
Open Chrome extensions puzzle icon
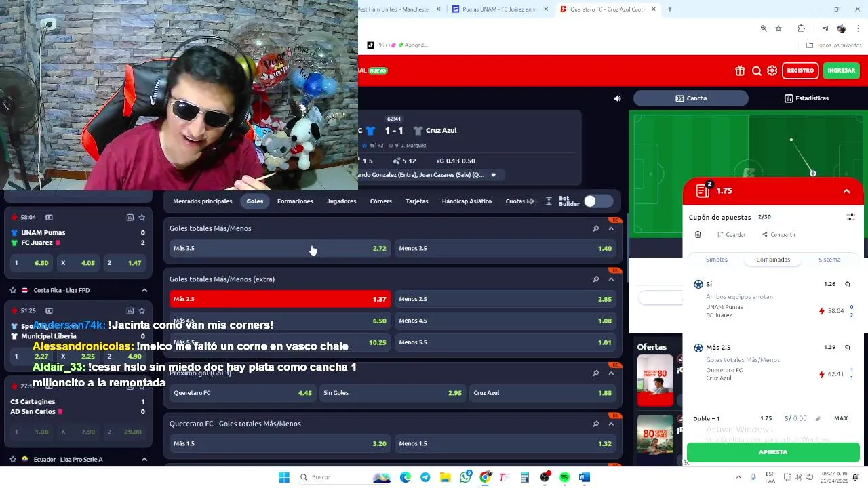tap(802, 28)
